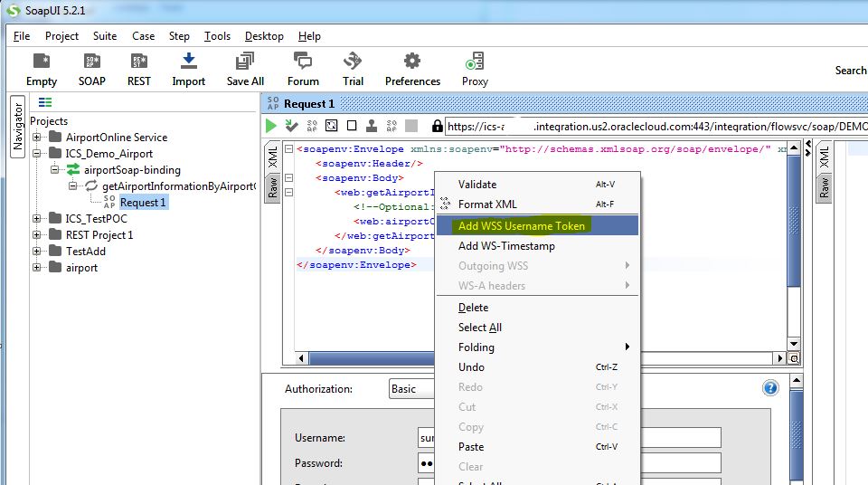Click the gray stop square icon

click(x=411, y=126)
